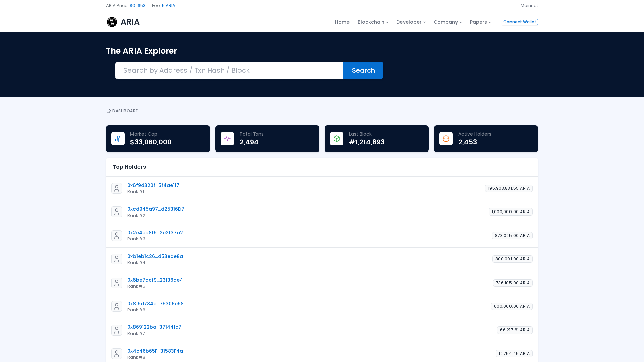644x362 pixels.
Task: Click the Market Cap music-note icon
Action: 118,138
